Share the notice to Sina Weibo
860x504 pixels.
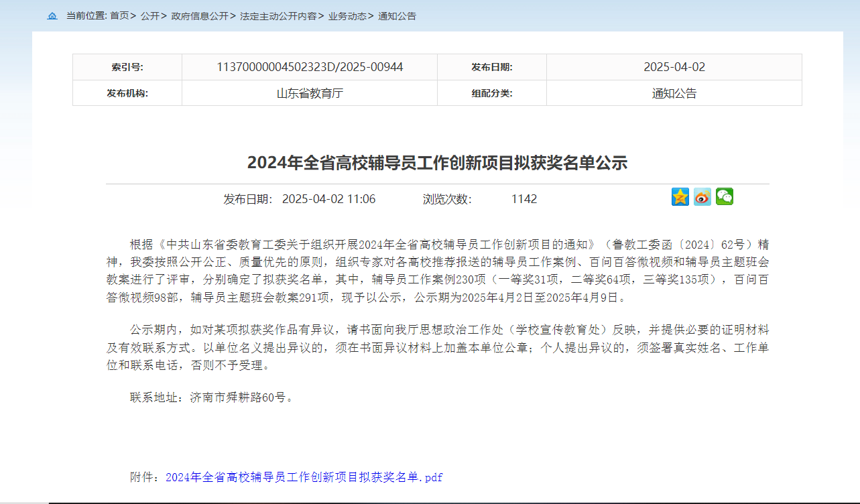[x=702, y=197]
